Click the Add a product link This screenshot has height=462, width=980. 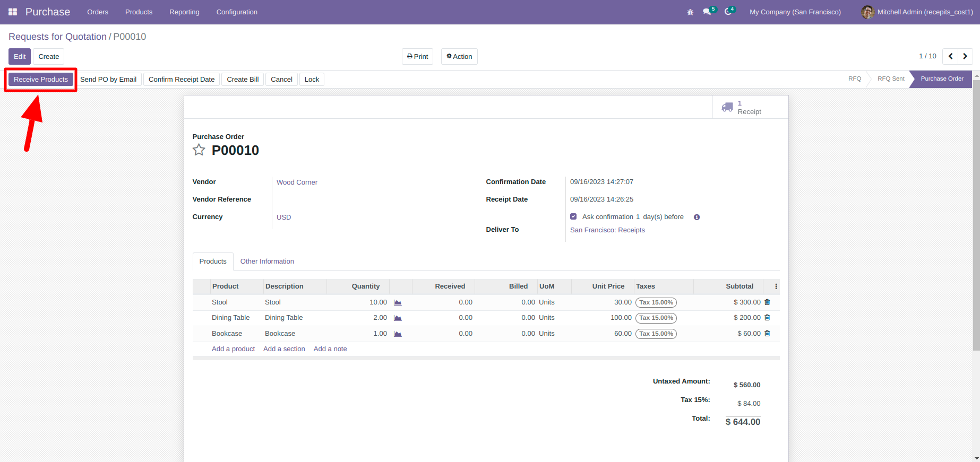point(233,349)
